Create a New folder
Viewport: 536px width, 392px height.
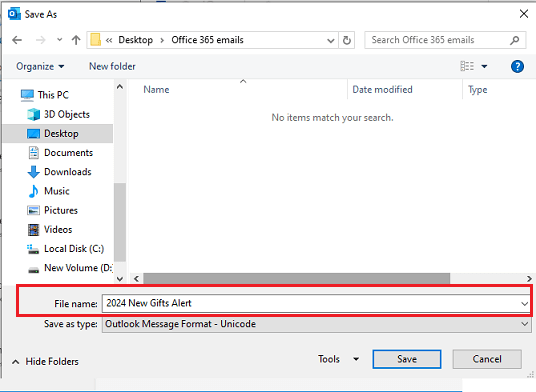[x=112, y=66]
